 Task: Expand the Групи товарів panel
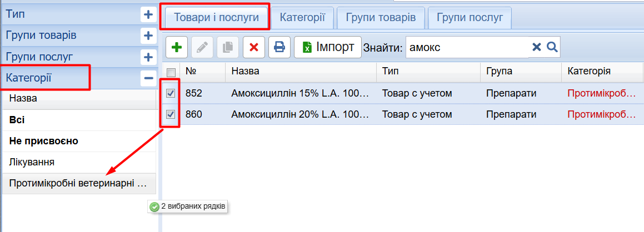point(148,36)
